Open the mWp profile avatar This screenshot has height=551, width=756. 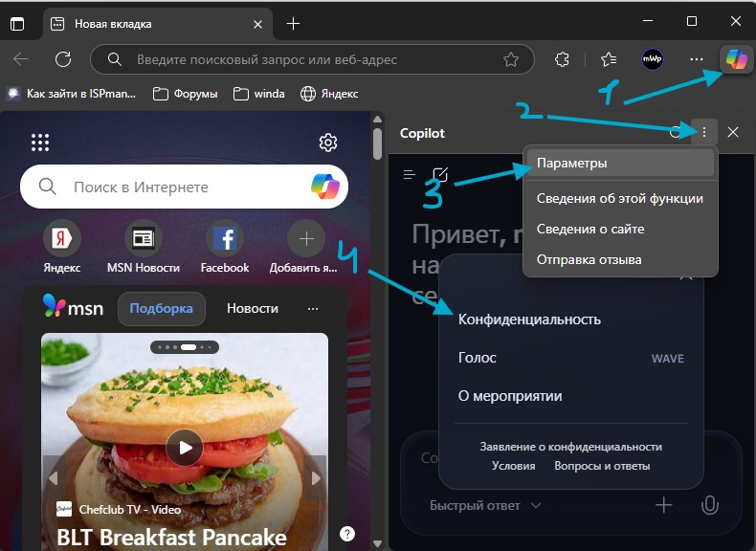point(653,59)
